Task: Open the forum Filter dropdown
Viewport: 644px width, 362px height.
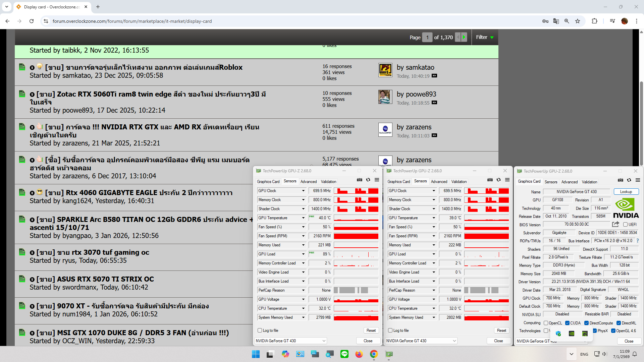Action: pos(485,37)
